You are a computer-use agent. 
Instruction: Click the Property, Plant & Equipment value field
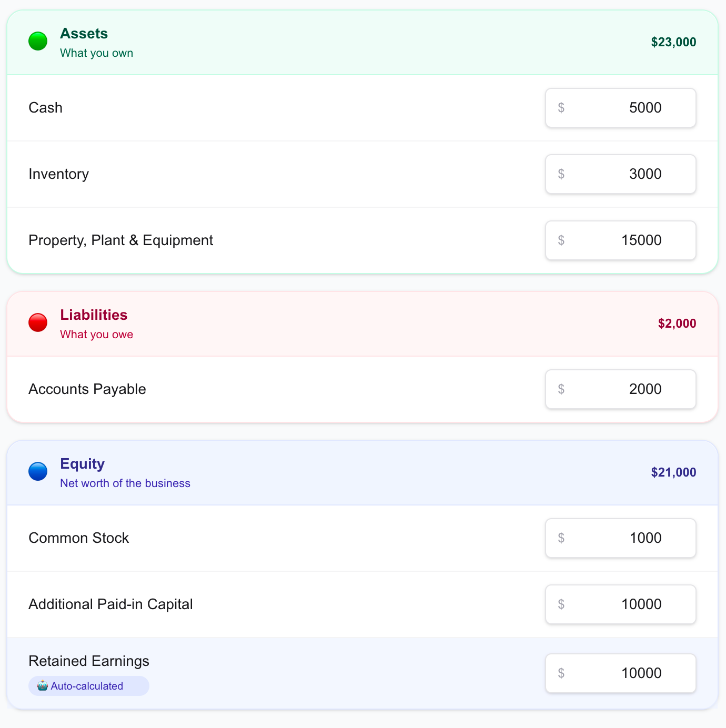620,240
